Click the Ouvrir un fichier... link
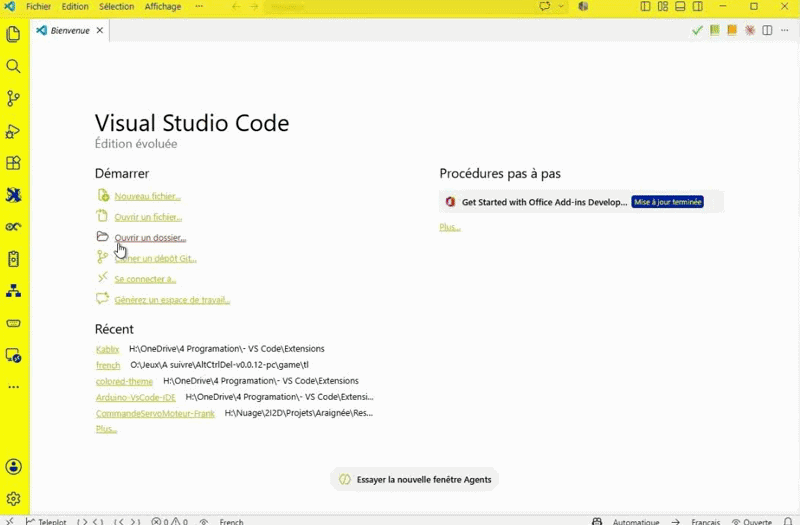800x525 pixels. pos(148,217)
